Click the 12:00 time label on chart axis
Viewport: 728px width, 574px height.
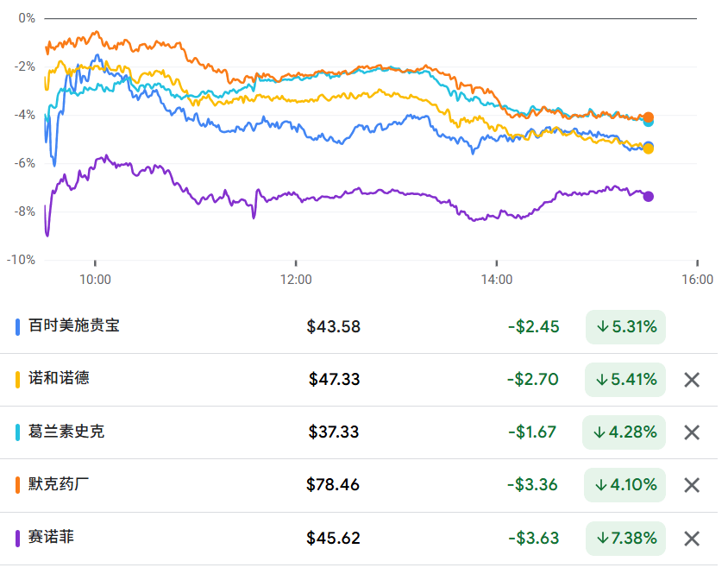pos(296,280)
